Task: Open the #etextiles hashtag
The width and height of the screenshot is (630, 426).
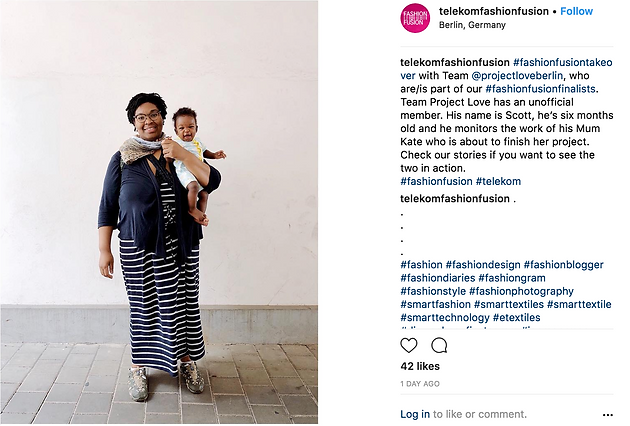Action: coord(516,317)
